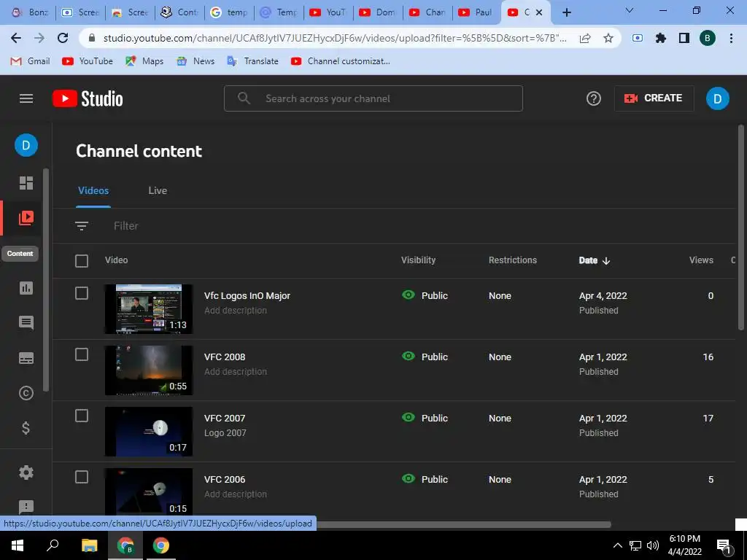This screenshot has height=560, width=747.
Task: Open the Channel customization bookmark
Action: point(340,61)
